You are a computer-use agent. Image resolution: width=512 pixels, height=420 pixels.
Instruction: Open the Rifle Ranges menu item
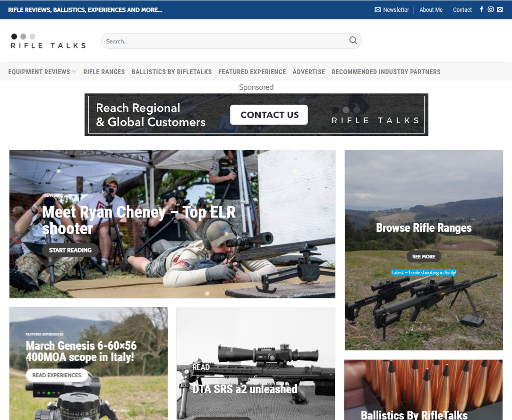click(x=104, y=72)
